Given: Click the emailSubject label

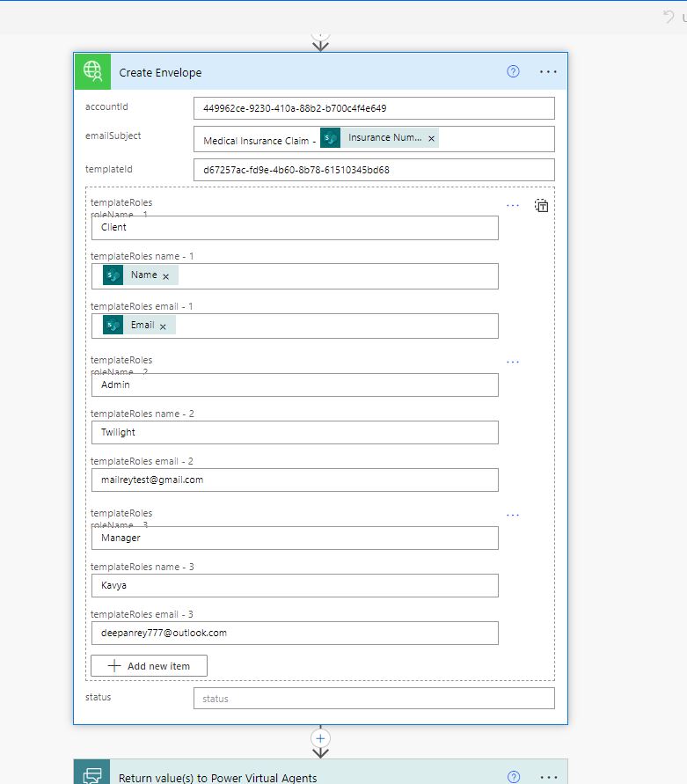Looking at the screenshot, I should coord(113,136).
